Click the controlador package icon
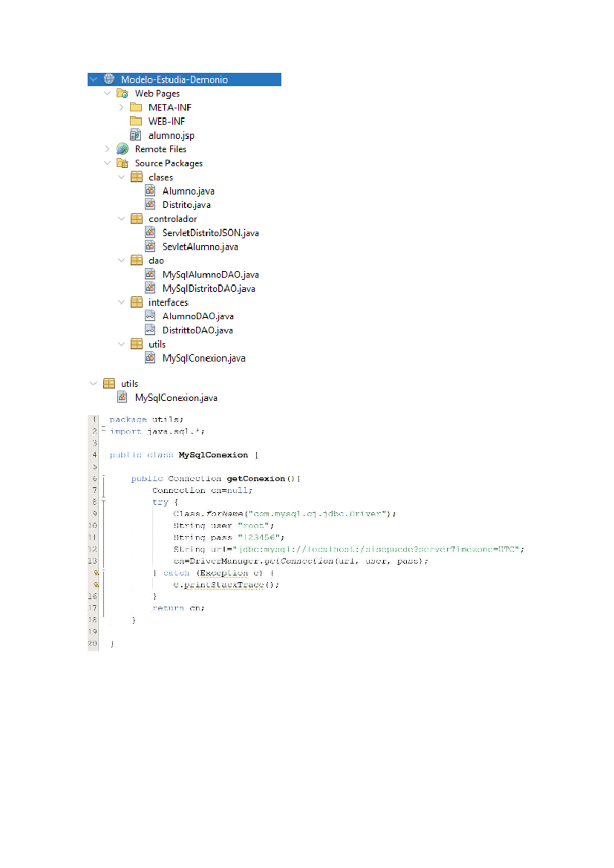 137,219
